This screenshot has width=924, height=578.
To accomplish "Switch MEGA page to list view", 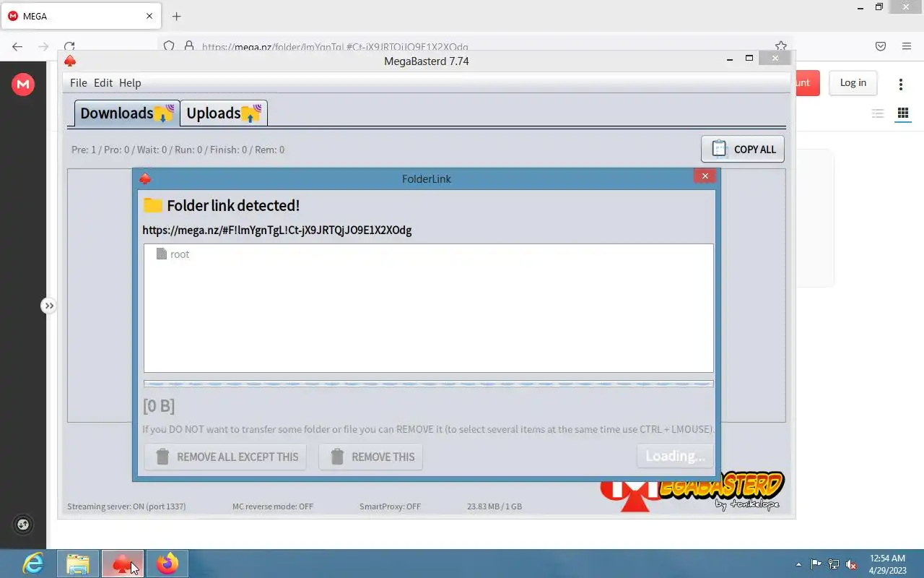I will (x=878, y=113).
